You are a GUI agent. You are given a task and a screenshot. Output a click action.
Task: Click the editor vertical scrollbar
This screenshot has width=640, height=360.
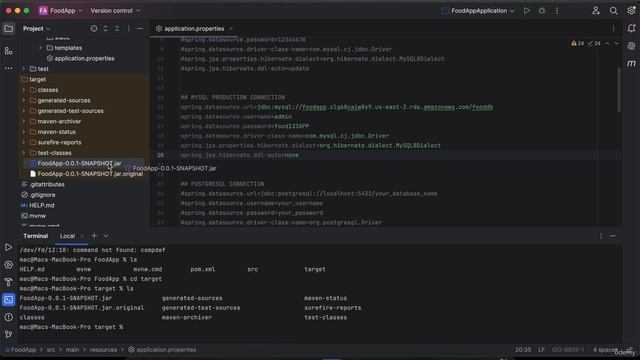tap(619, 90)
